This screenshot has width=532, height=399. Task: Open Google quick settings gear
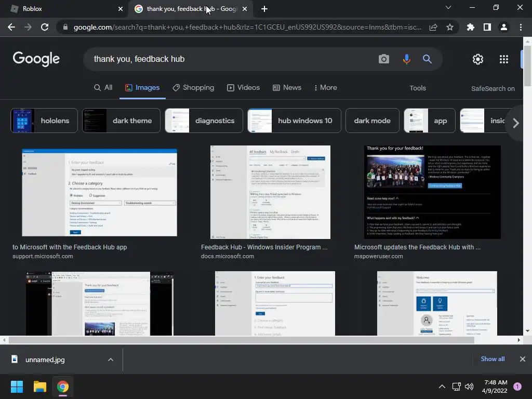coord(478,59)
